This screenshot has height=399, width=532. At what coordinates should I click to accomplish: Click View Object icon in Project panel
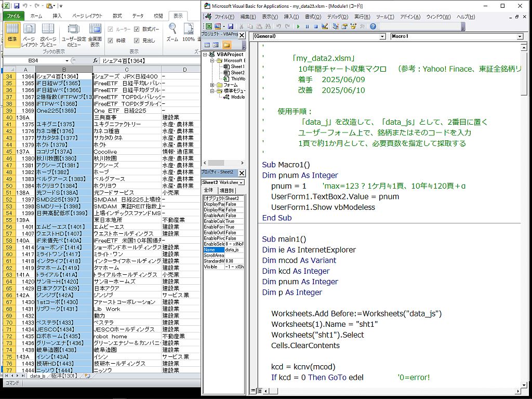216,45
